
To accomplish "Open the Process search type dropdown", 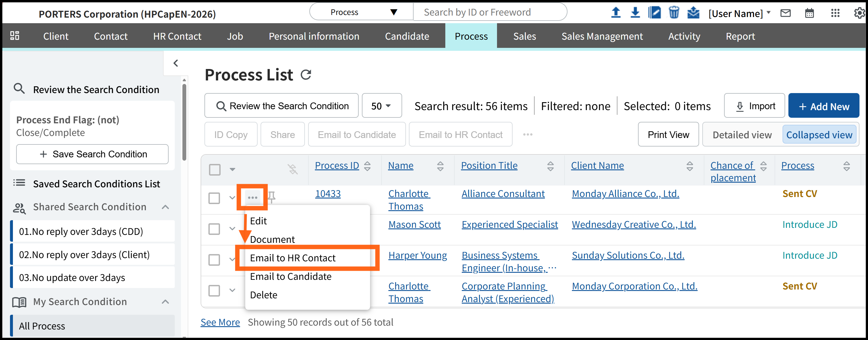I will 361,12.
